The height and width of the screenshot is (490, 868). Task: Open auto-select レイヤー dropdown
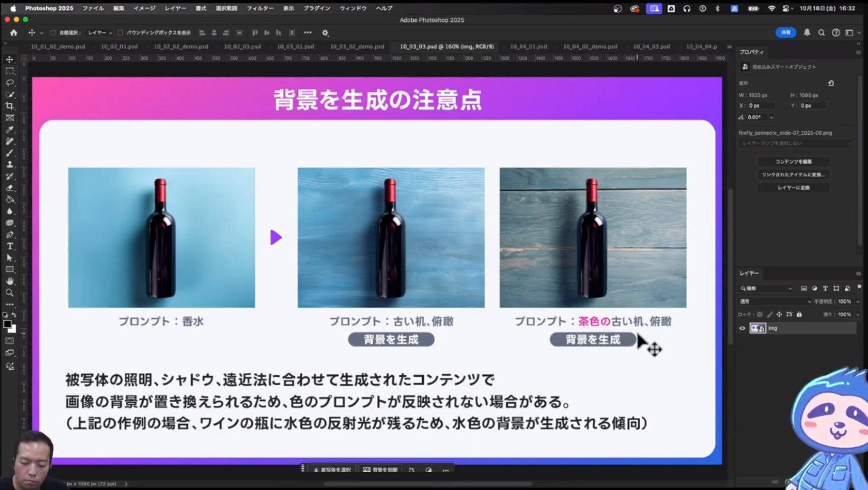point(100,32)
